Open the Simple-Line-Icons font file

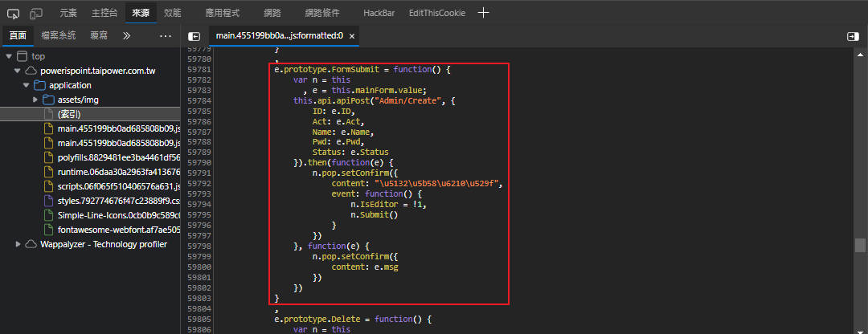pos(119,214)
